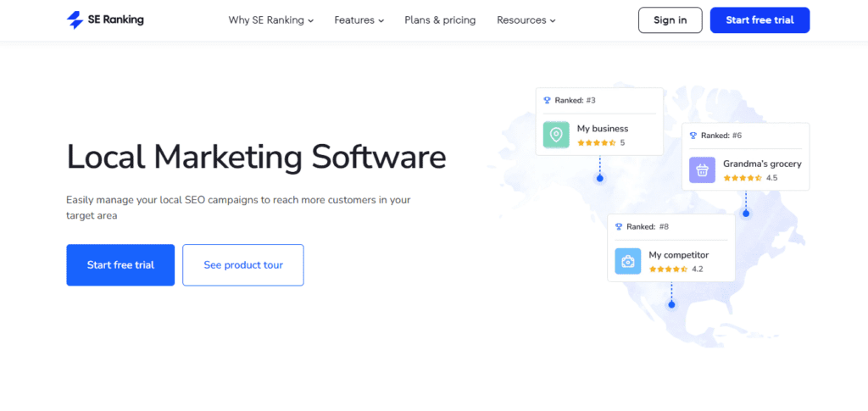868x411 pixels.
Task: Open the Features dropdown menu
Action: tap(359, 20)
